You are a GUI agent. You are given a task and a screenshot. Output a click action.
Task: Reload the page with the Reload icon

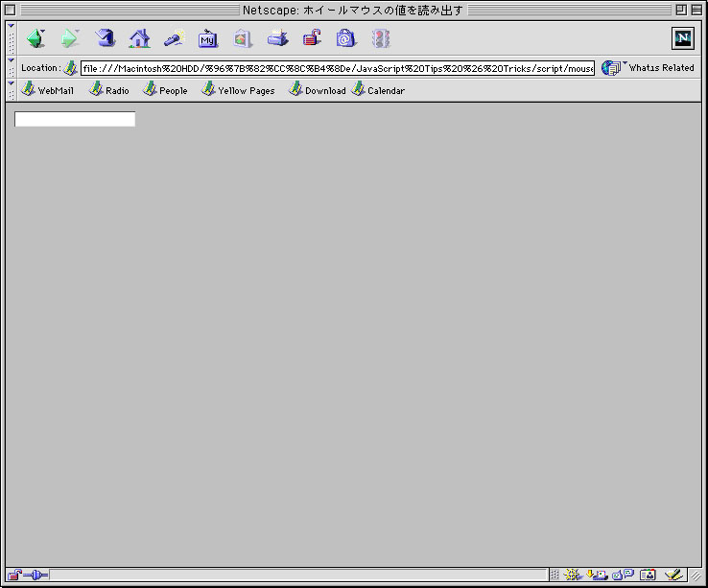(105, 38)
